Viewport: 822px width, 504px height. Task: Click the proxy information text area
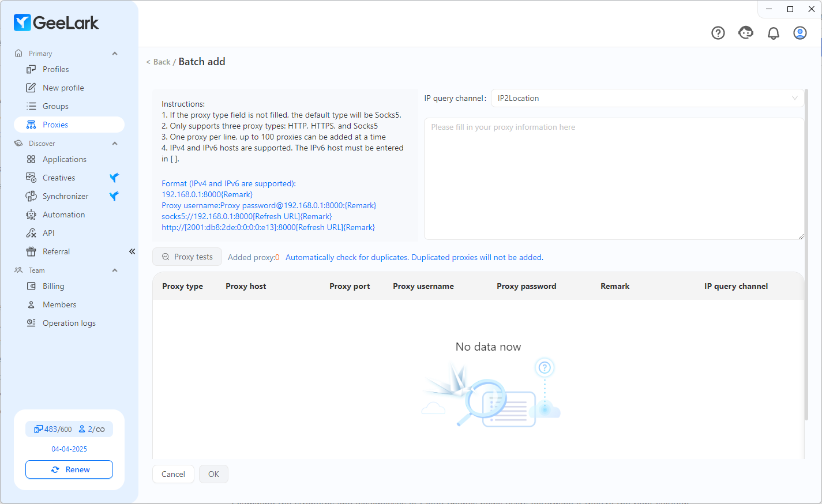614,179
